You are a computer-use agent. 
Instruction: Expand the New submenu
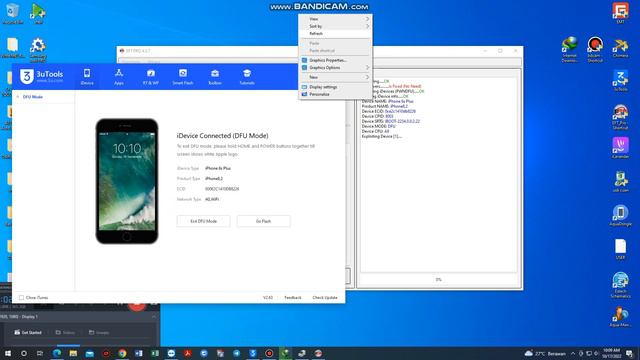335,77
